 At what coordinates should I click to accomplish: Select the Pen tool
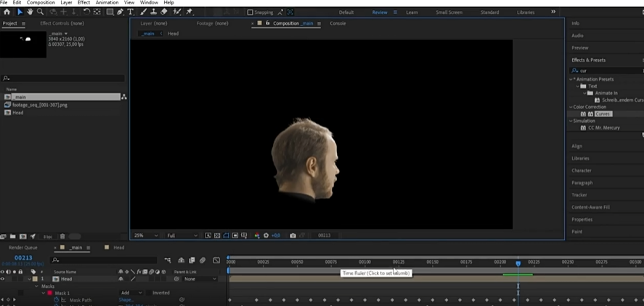pos(120,12)
